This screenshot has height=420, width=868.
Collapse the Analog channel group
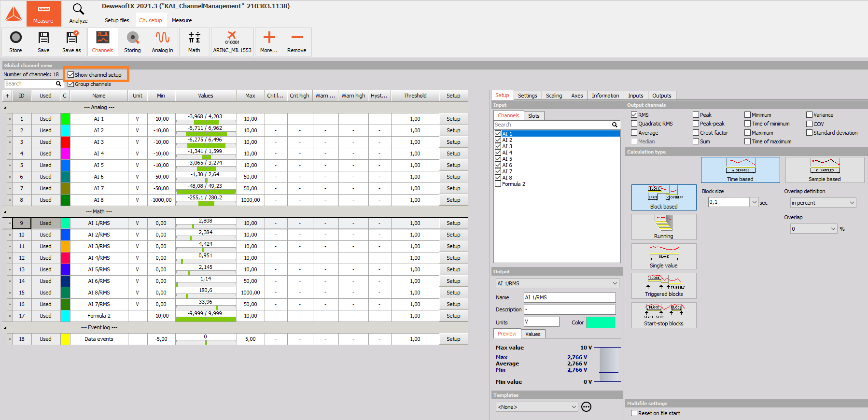coord(5,108)
